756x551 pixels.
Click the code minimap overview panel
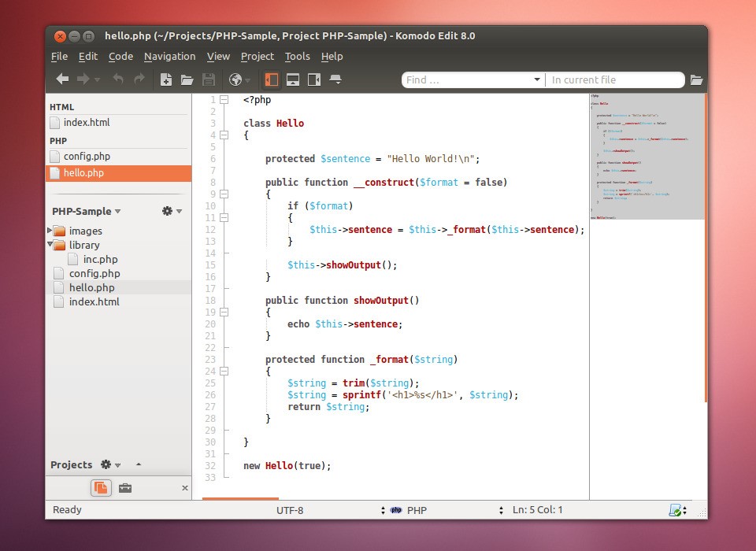646,156
